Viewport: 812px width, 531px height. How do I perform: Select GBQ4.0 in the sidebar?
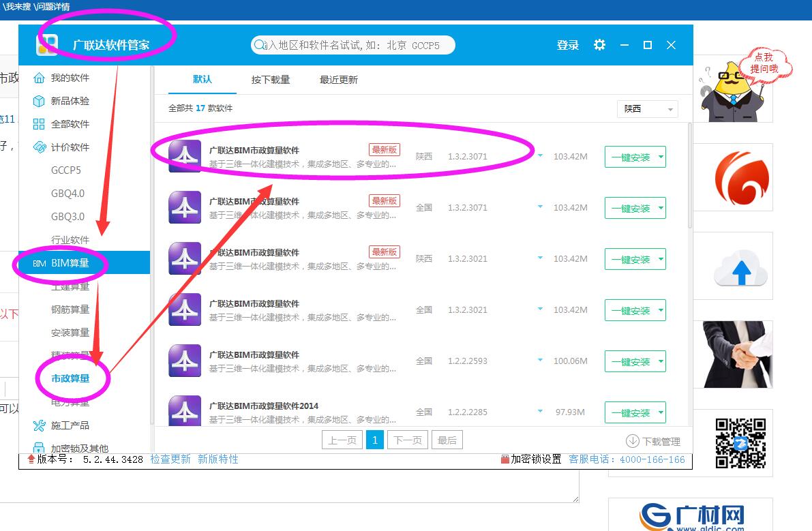[68, 194]
